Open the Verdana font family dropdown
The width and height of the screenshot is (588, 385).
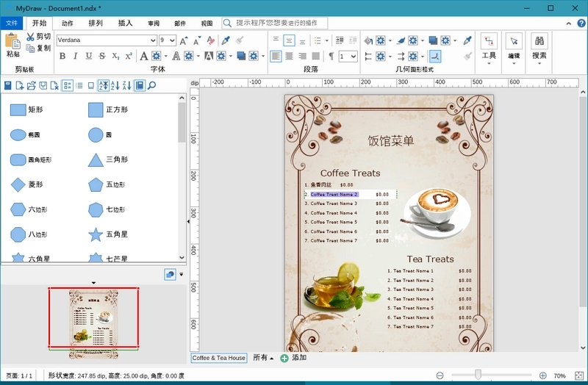pyautogui.click(x=153, y=40)
